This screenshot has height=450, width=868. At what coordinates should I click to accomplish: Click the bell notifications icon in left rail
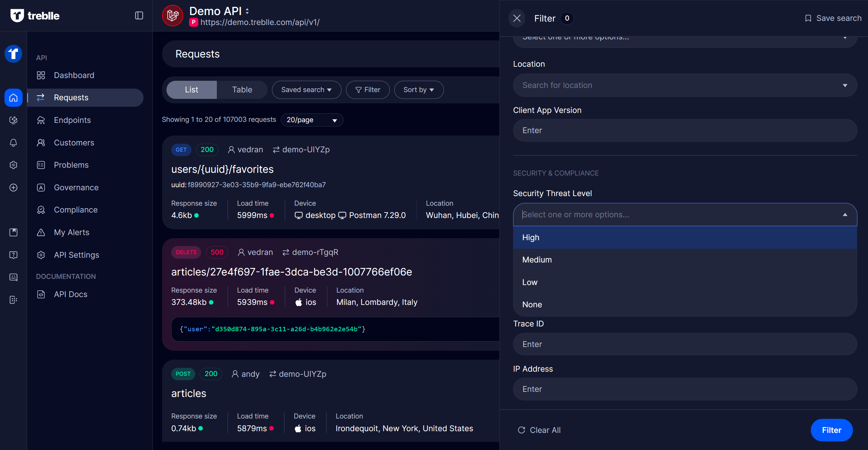[13, 143]
